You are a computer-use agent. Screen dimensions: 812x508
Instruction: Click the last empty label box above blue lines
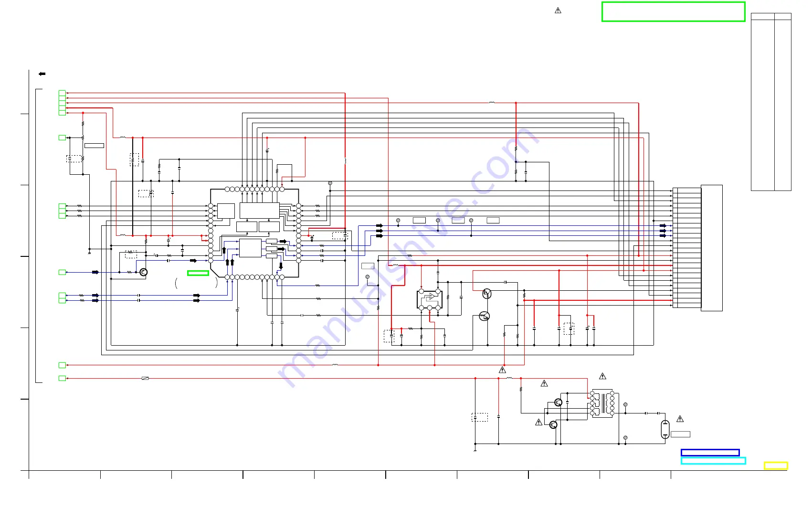click(493, 220)
